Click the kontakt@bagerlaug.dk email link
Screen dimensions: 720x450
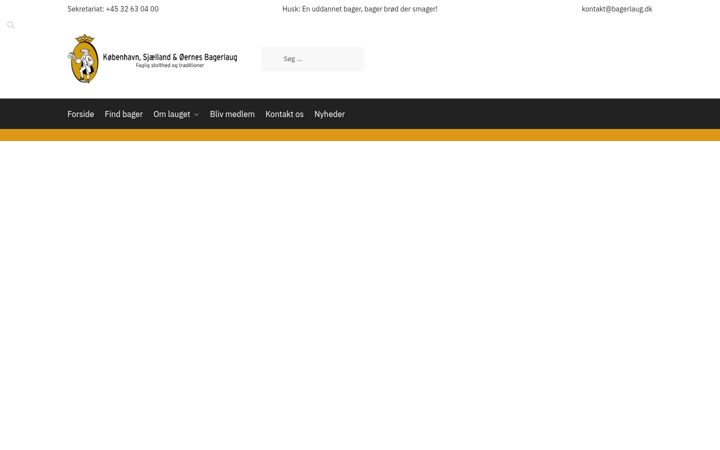617,9
